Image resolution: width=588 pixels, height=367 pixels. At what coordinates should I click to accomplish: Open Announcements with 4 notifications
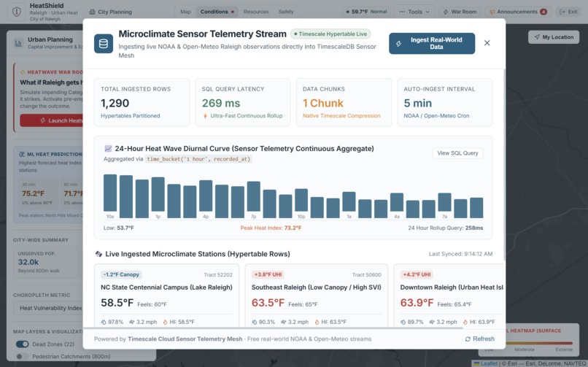pyautogui.click(x=518, y=12)
